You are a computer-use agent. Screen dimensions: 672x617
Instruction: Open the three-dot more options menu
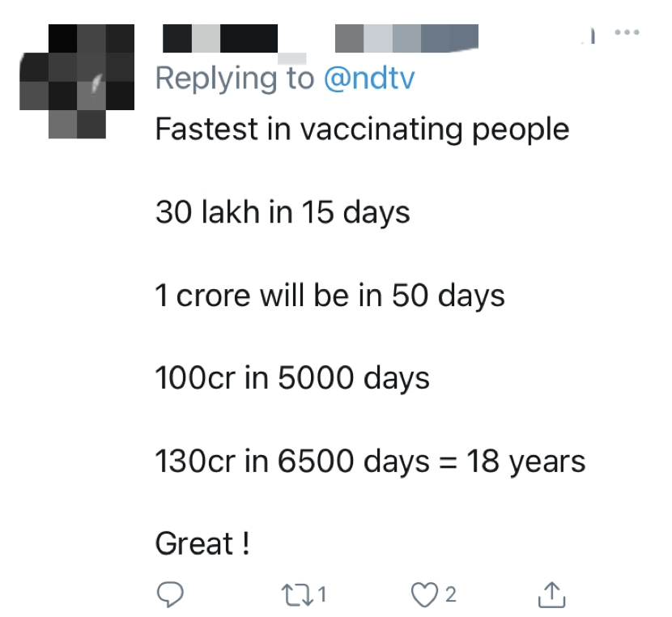(x=627, y=33)
